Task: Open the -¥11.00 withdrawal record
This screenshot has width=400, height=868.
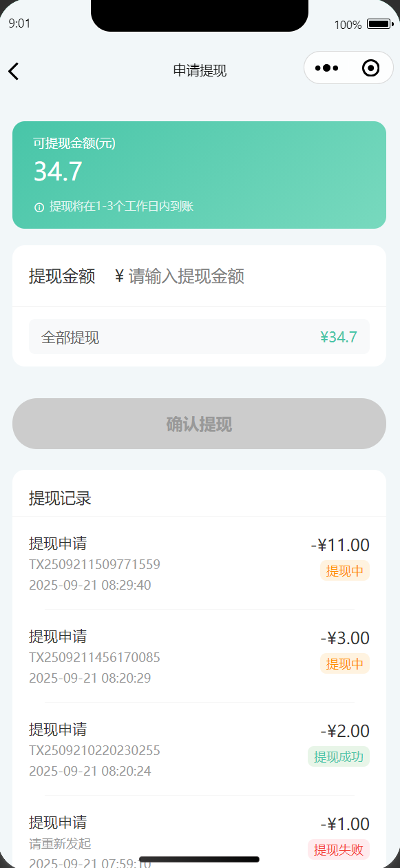Action: click(199, 564)
